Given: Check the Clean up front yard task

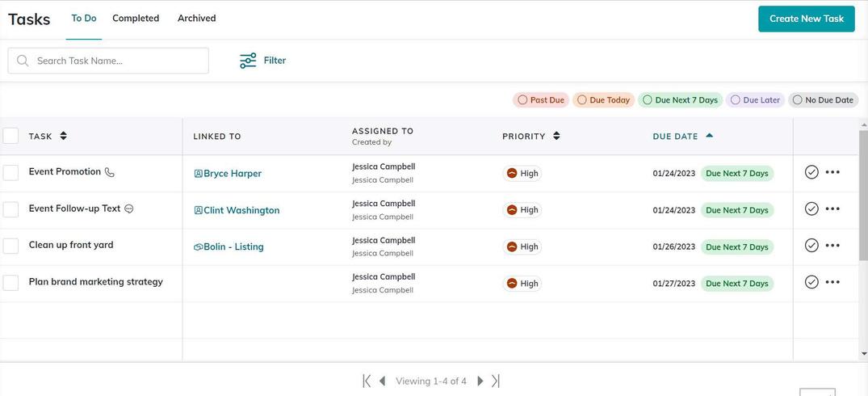Looking at the screenshot, I should pos(11,246).
